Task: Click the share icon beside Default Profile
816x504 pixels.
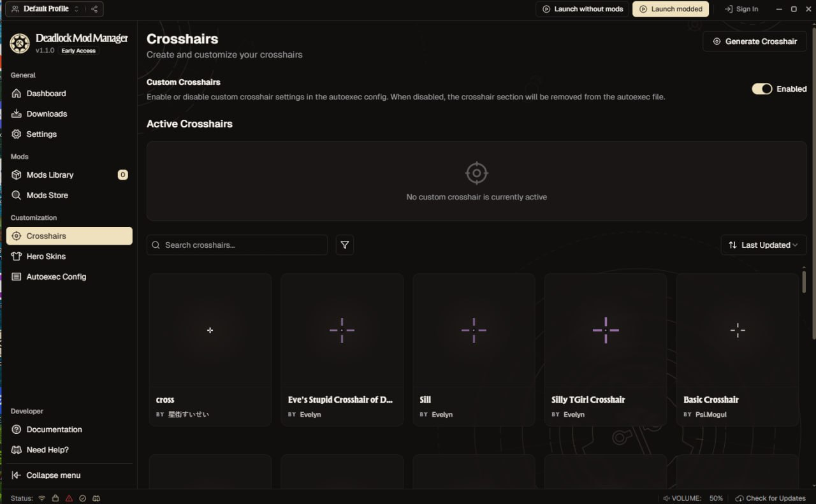Action: tap(94, 9)
